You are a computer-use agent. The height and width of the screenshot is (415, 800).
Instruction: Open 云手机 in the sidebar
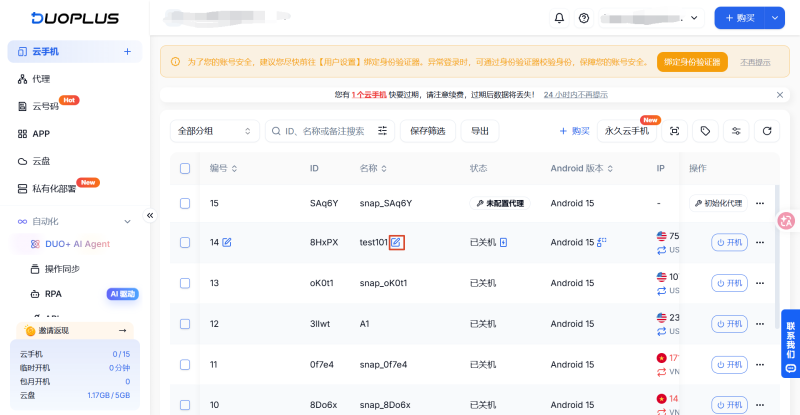pos(74,52)
